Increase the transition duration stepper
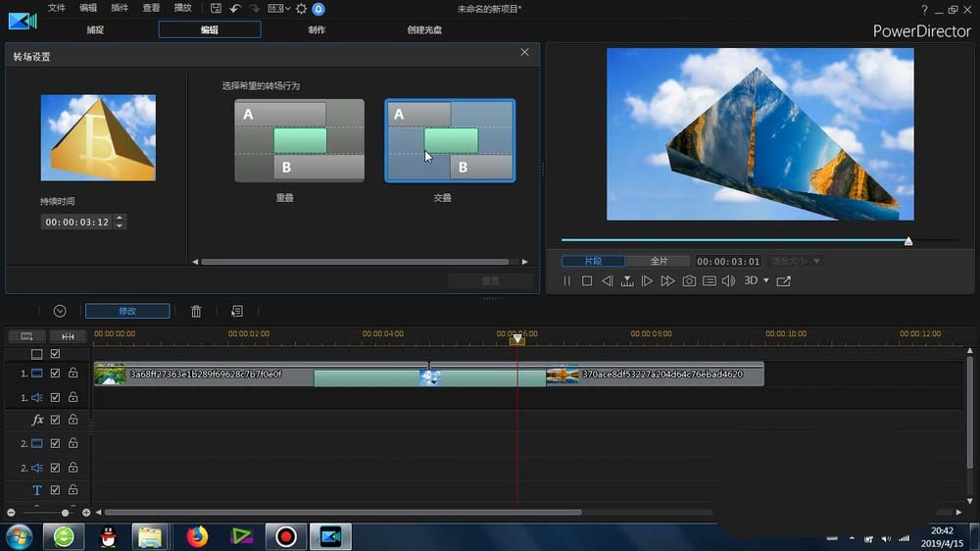 pos(120,219)
